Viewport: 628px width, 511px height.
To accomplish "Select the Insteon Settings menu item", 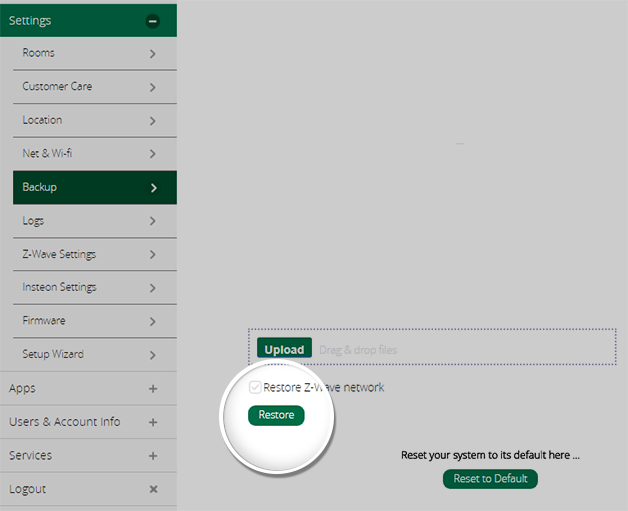I will (x=59, y=287).
